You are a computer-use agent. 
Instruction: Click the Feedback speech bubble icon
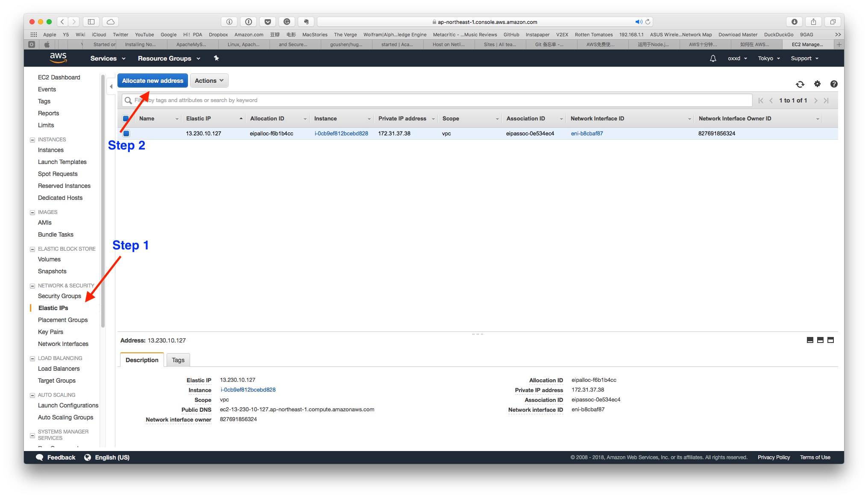coord(40,457)
